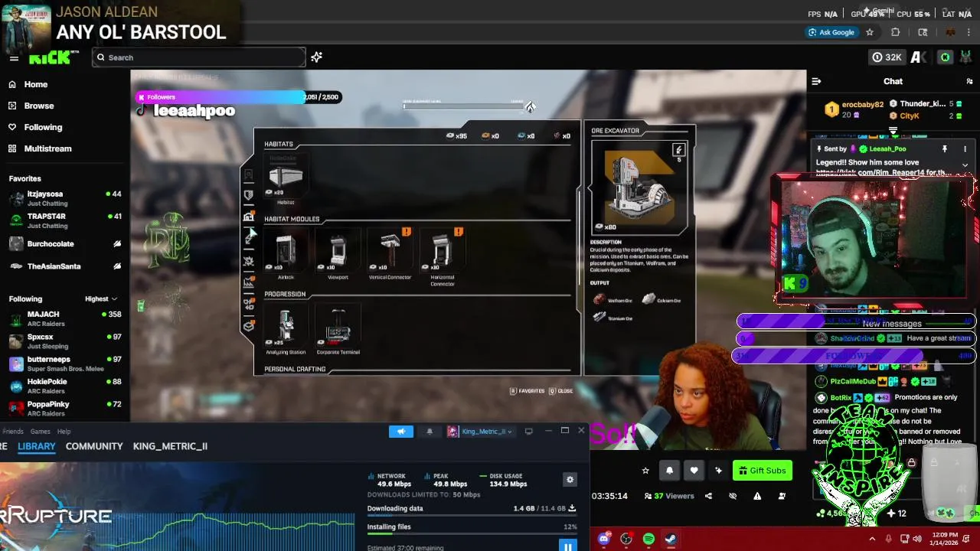Bookmark this page with the star
Screen dimensions: 980x551
click(870, 32)
